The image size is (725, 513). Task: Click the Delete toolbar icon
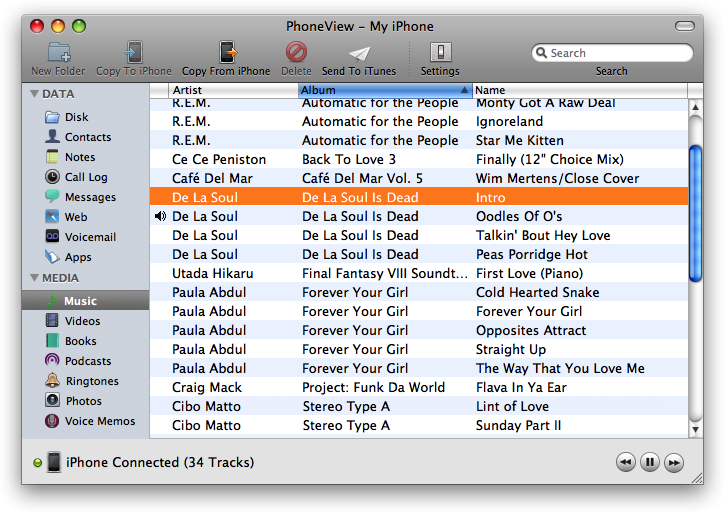point(296,52)
